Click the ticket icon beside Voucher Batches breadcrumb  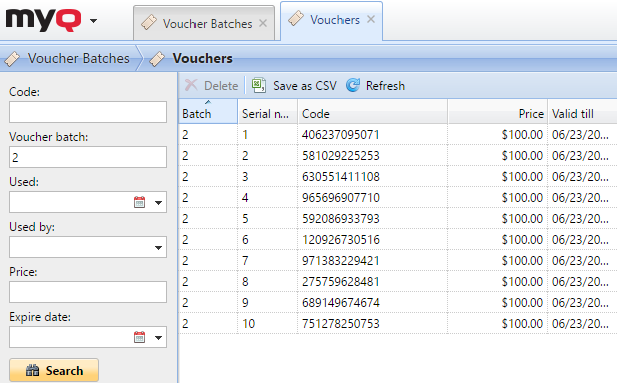click(12, 59)
